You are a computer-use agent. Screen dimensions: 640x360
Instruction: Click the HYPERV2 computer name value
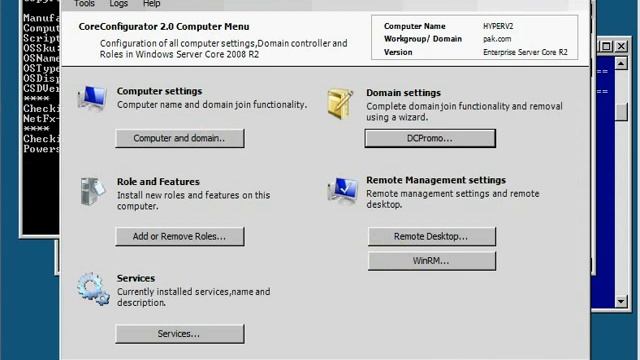pyautogui.click(x=498, y=26)
